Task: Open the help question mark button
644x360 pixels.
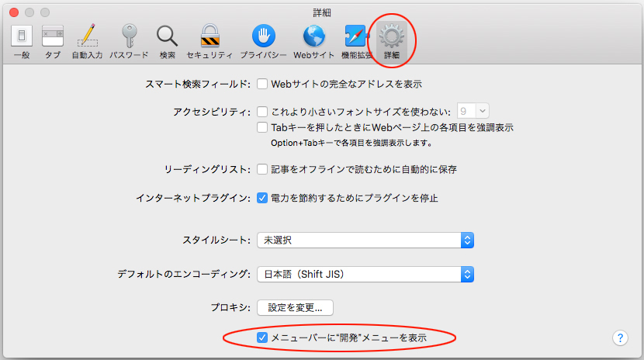Action: coord(620,337)
